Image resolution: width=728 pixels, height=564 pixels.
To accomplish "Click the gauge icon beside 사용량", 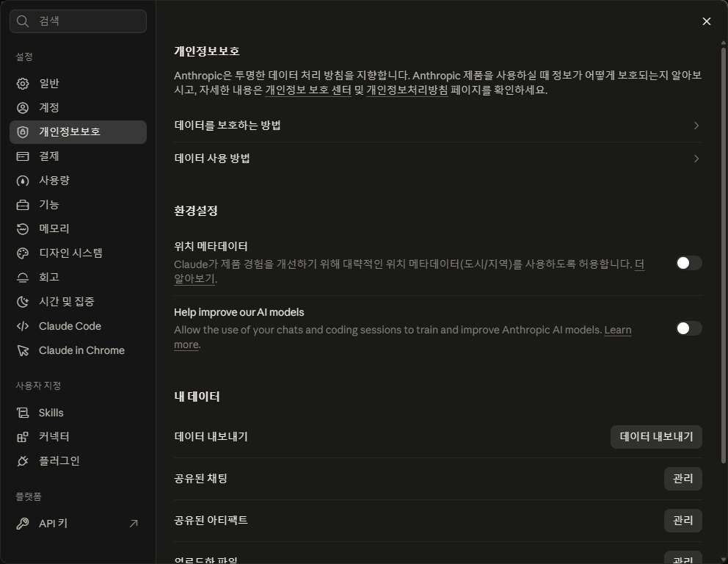I will point(23,180).
